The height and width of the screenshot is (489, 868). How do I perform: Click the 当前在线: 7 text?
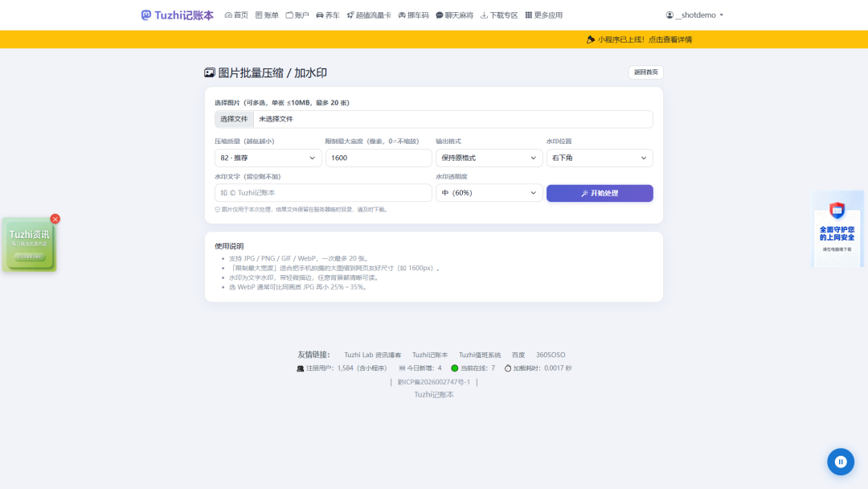477,368
